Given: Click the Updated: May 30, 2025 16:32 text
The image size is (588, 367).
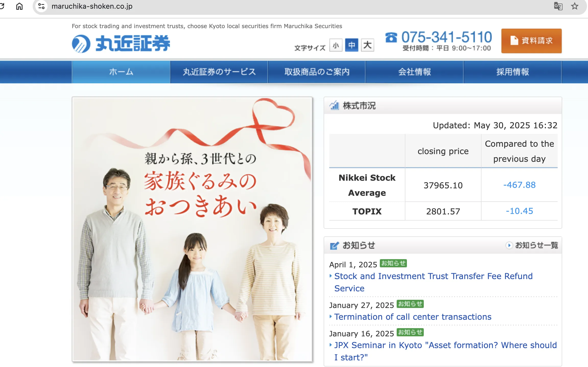Looking at the screenshot, I should pos(495,125).
